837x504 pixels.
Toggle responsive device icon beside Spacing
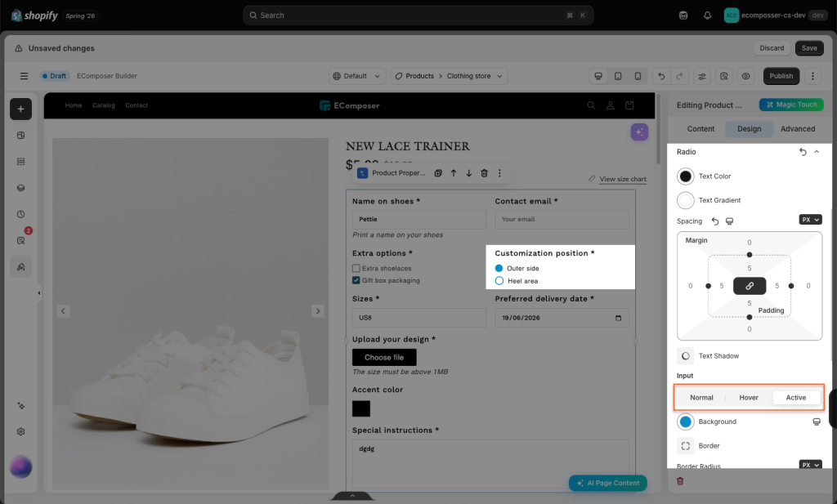(730, 221)
